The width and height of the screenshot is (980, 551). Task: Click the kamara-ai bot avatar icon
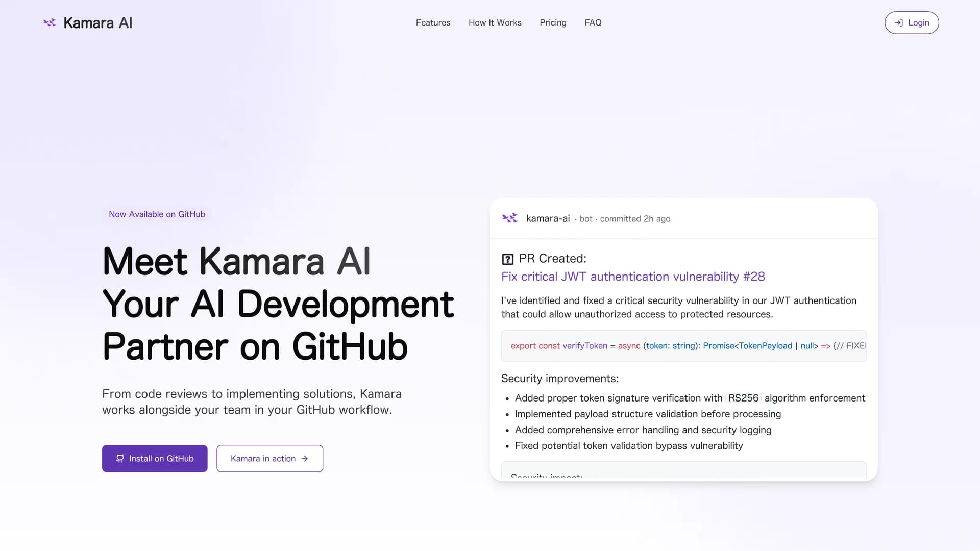510,218
